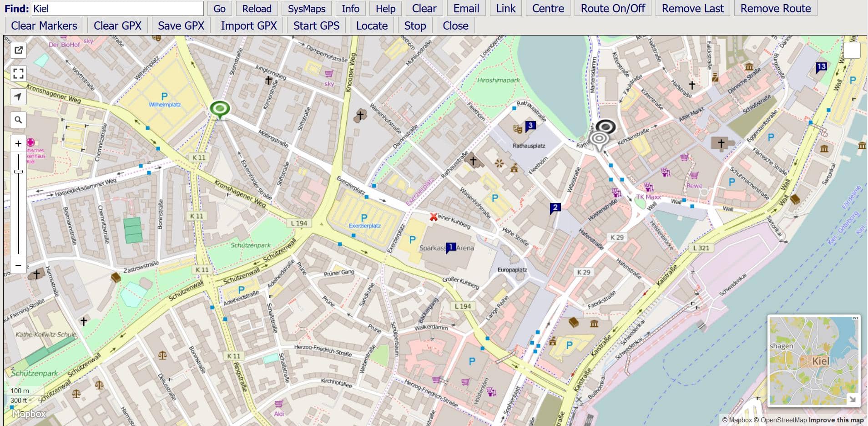Click the Aldi shopping cart icon
This screenshot has width=868, height=426.
click(279, 404)
